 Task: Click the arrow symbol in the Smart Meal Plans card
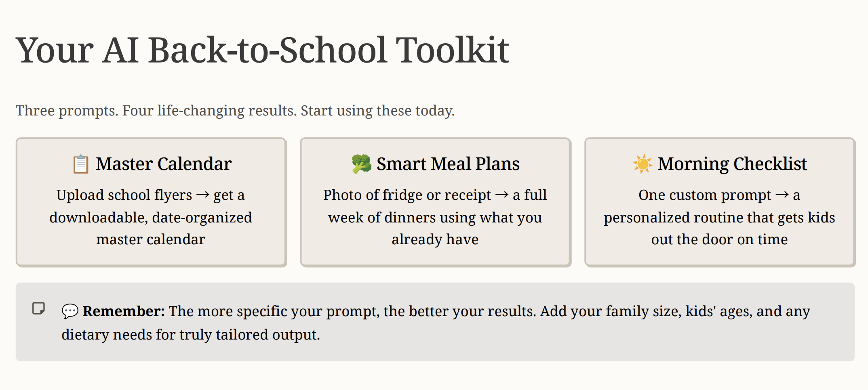point(502,195)
